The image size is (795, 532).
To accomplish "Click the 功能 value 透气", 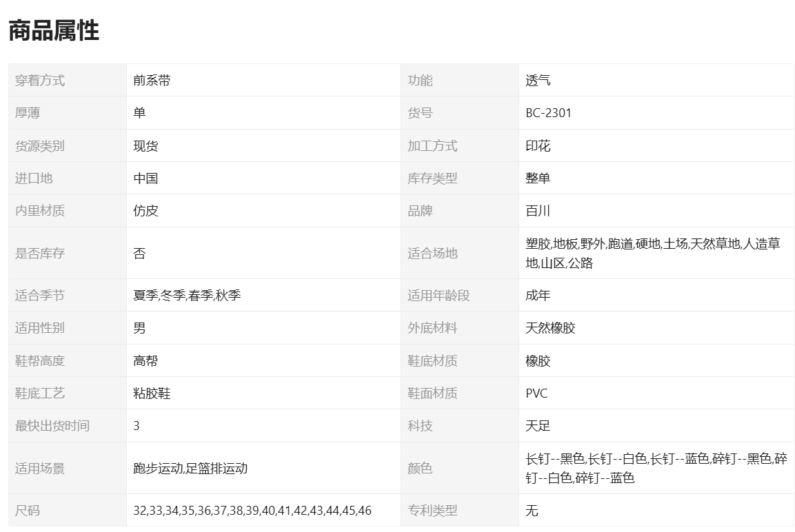I will pos(538,81).
